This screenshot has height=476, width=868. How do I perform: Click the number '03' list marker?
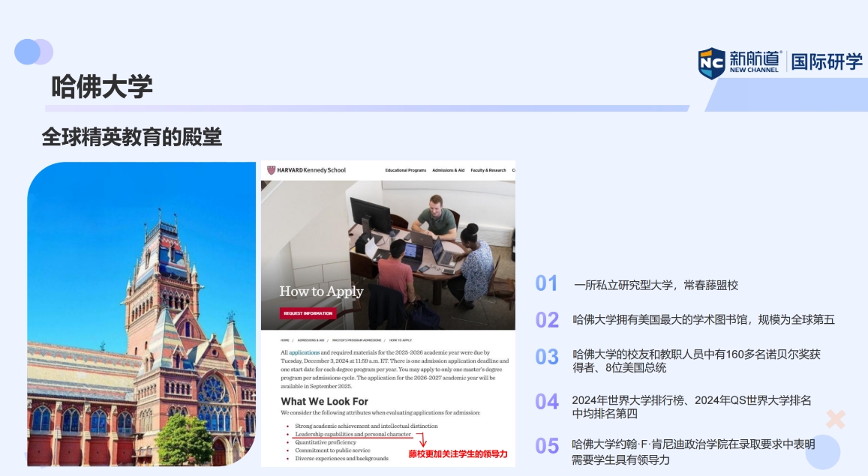point(547,357)
